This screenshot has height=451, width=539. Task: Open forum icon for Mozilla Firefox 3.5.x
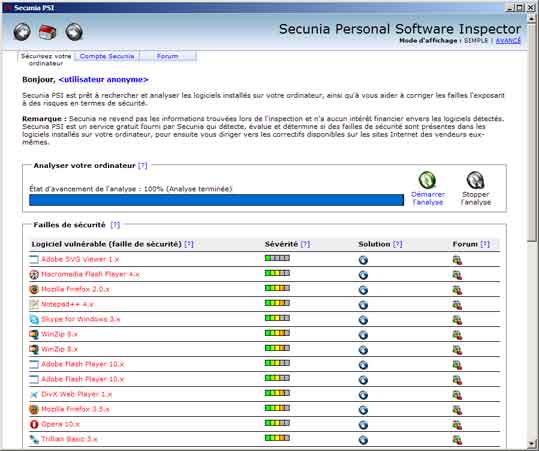[x=457, y=410]
